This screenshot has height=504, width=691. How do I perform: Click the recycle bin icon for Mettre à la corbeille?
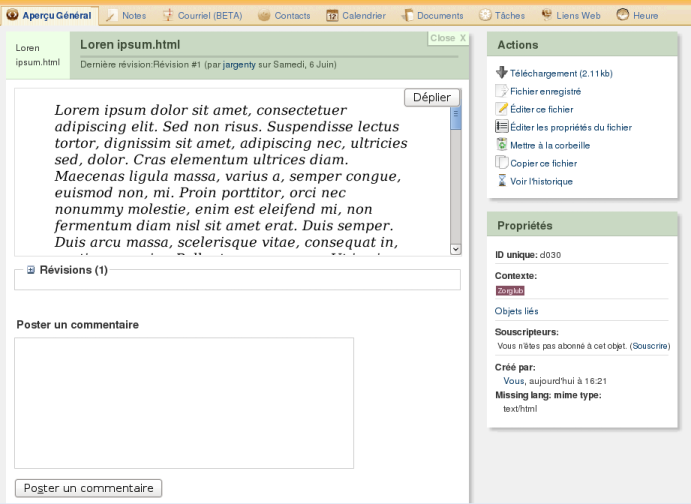coord(501,145)
